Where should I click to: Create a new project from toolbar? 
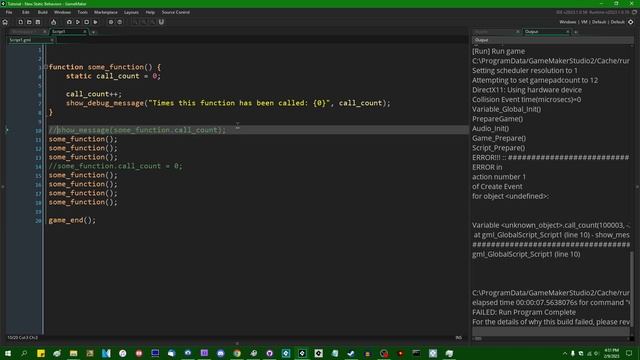pos(20,22)
